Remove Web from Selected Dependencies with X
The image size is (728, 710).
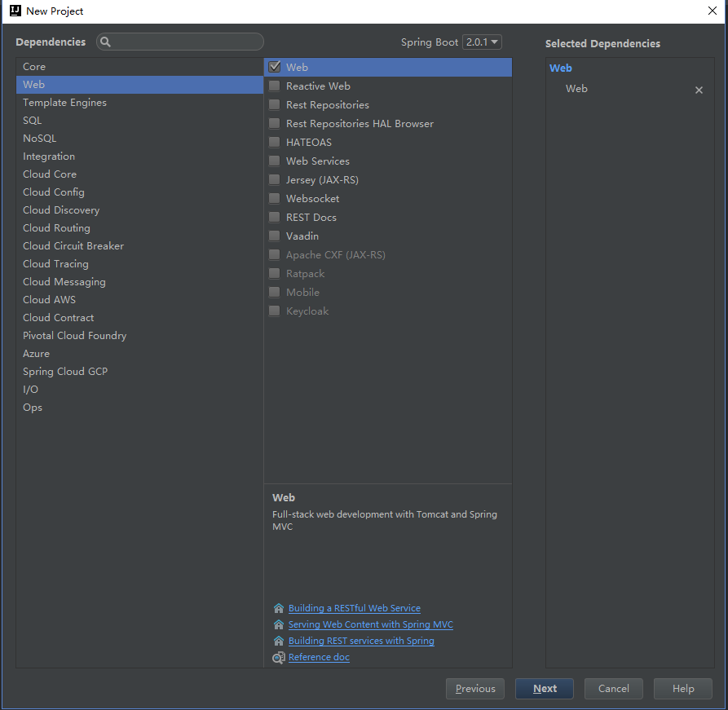point(699,90)
